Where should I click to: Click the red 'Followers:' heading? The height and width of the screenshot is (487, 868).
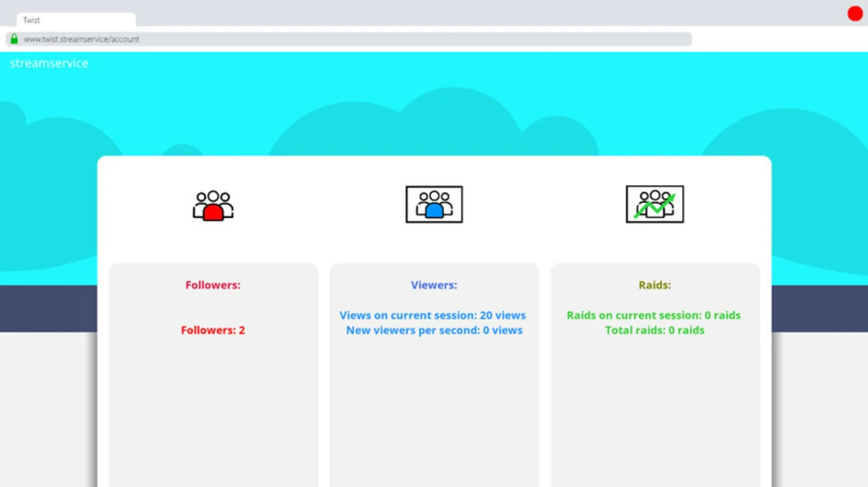[x=213, y=285]
